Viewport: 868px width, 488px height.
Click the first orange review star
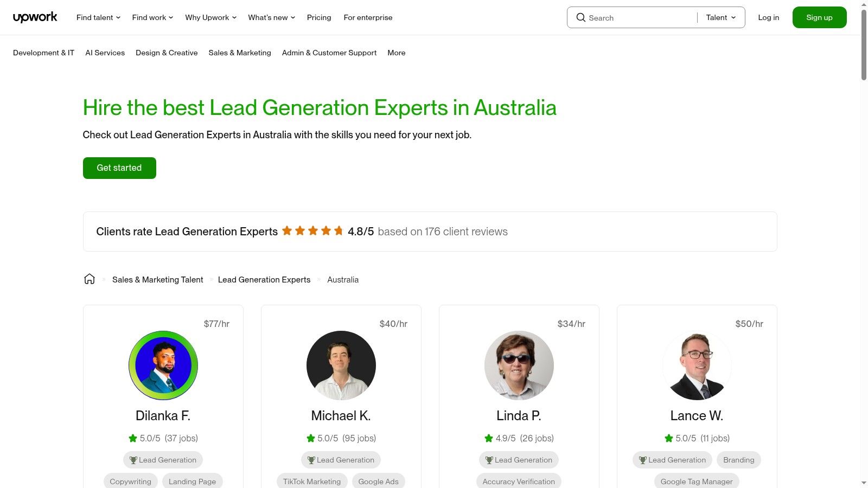(x=287, y=231)
